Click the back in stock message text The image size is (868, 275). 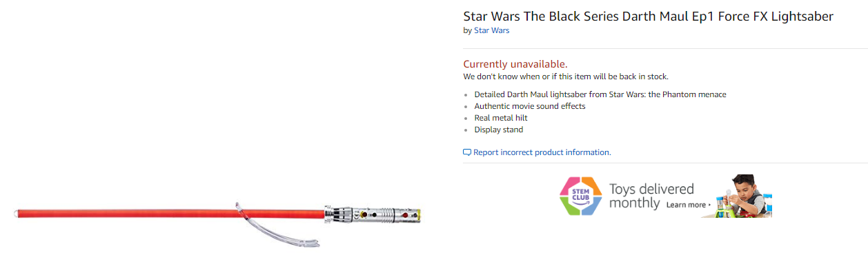566,77
